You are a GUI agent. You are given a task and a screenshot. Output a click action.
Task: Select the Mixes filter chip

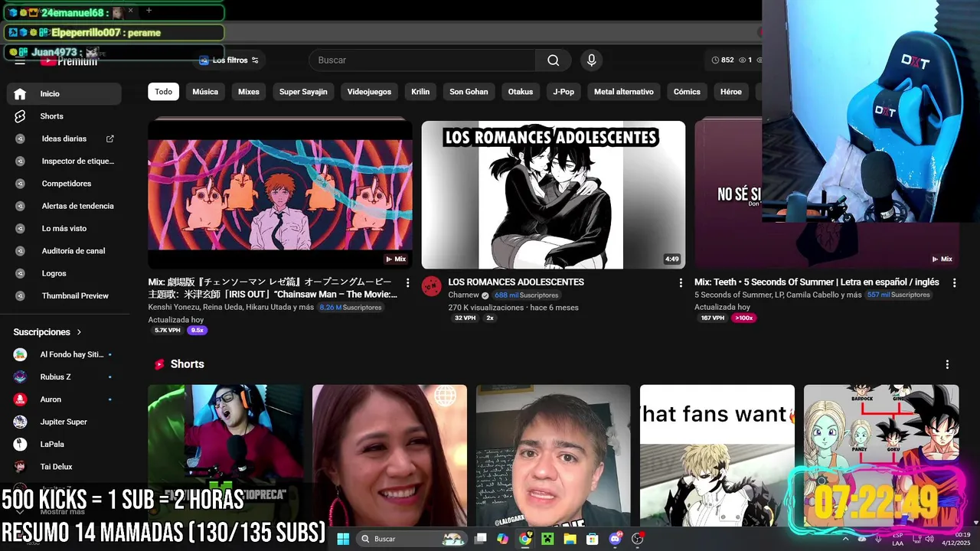[x=249, y=92]
